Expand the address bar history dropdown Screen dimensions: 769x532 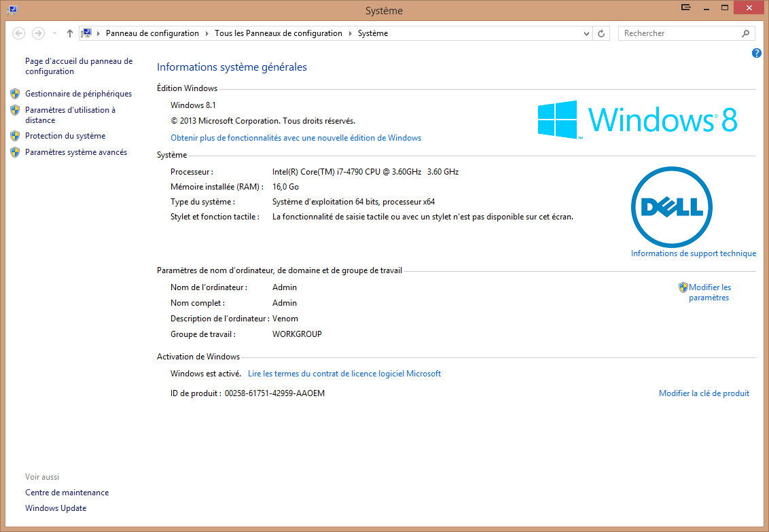pyautogui.click(x=586, y=34)
